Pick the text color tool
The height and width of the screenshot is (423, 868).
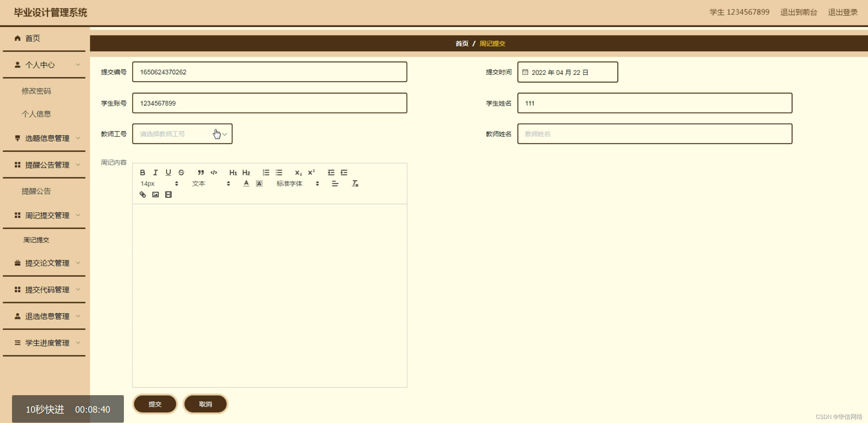[246, 183]
